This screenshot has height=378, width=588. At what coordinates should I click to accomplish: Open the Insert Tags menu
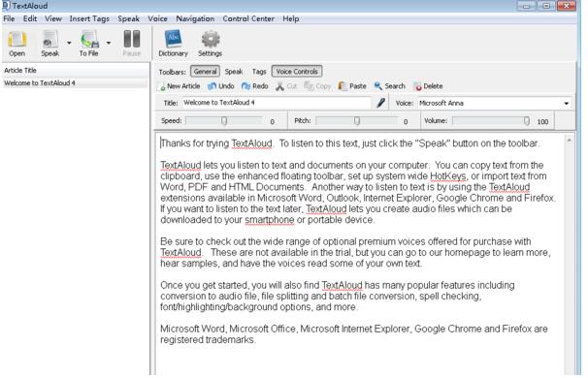[89, 18]
